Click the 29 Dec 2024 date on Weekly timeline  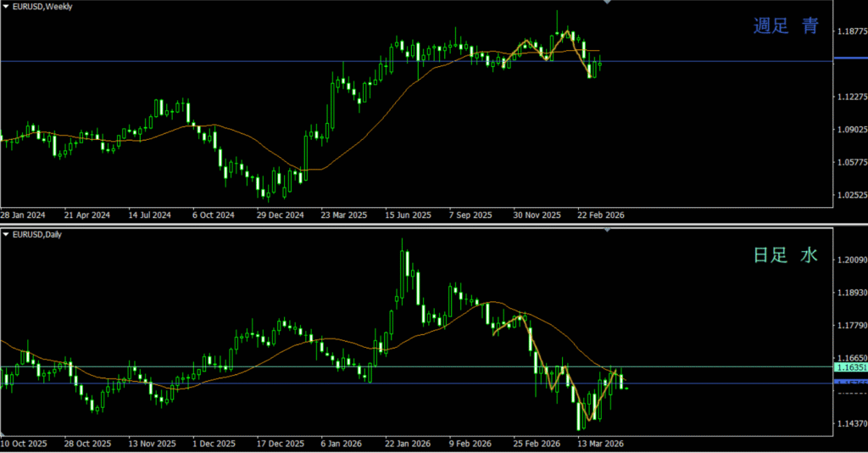(280, 215)
